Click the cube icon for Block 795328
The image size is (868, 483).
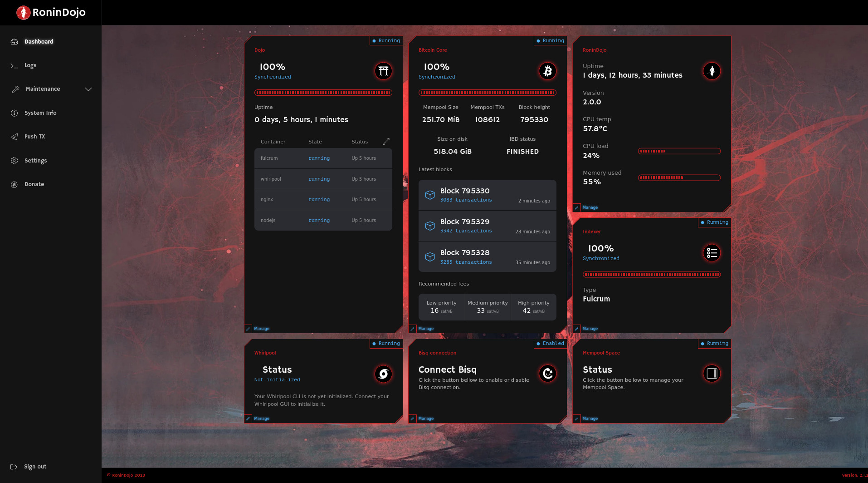click(430, 257)
